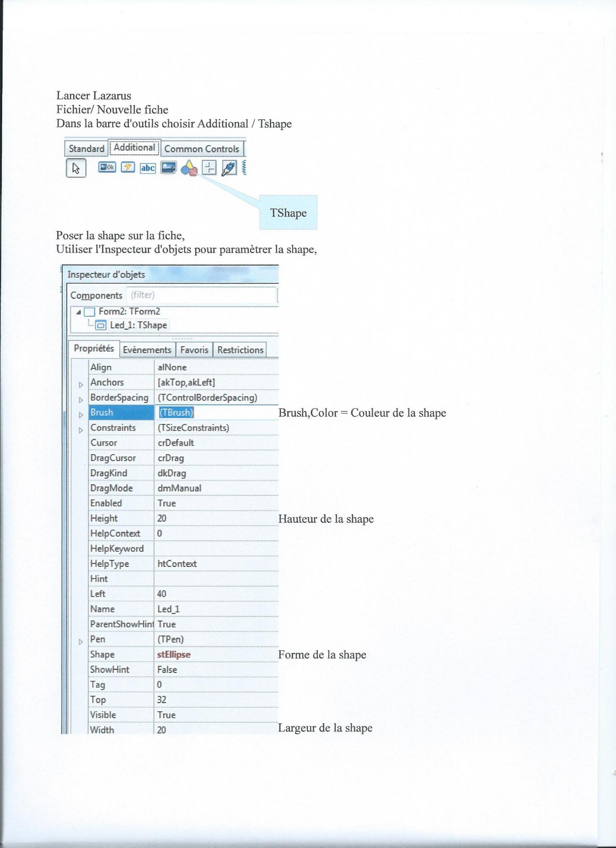Viewport: 616px width, 848px height.
Task: Select the TPaintBox brush component icon
Action: 229,168
